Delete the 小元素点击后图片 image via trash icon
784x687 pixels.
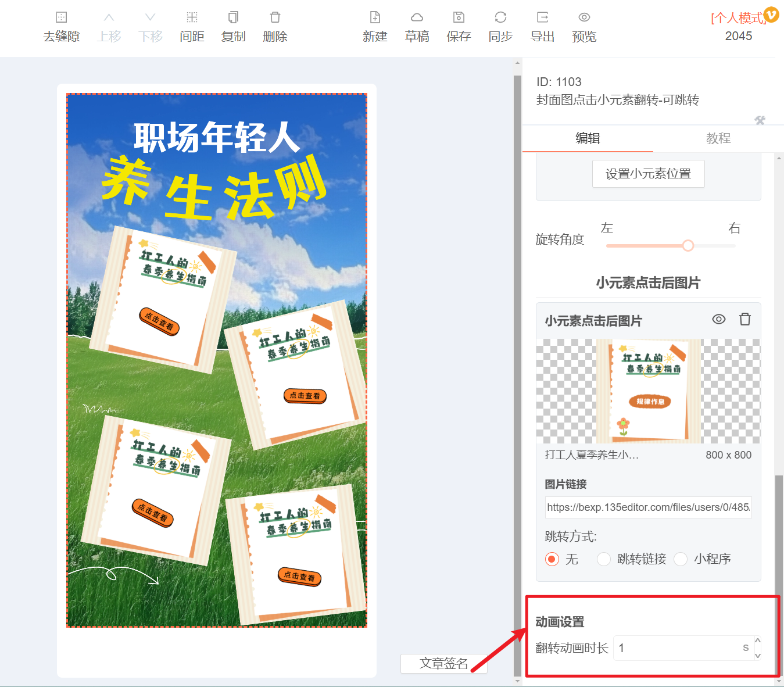click(x=745, y=319)
